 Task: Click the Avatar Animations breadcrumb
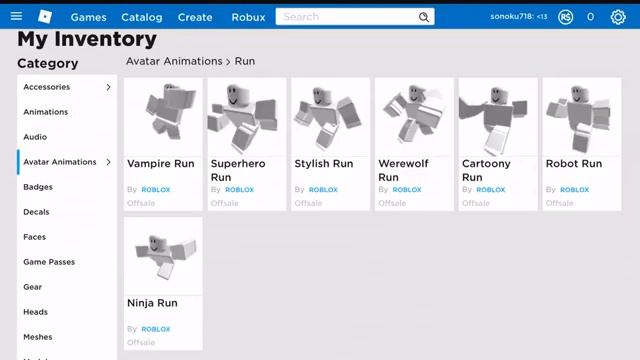click(174, 61)
